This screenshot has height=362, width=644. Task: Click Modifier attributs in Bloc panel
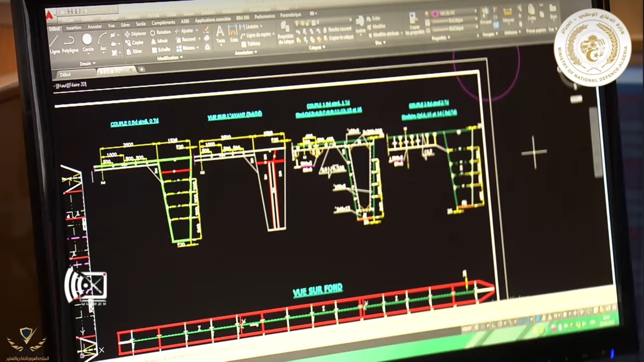point(385,34)
